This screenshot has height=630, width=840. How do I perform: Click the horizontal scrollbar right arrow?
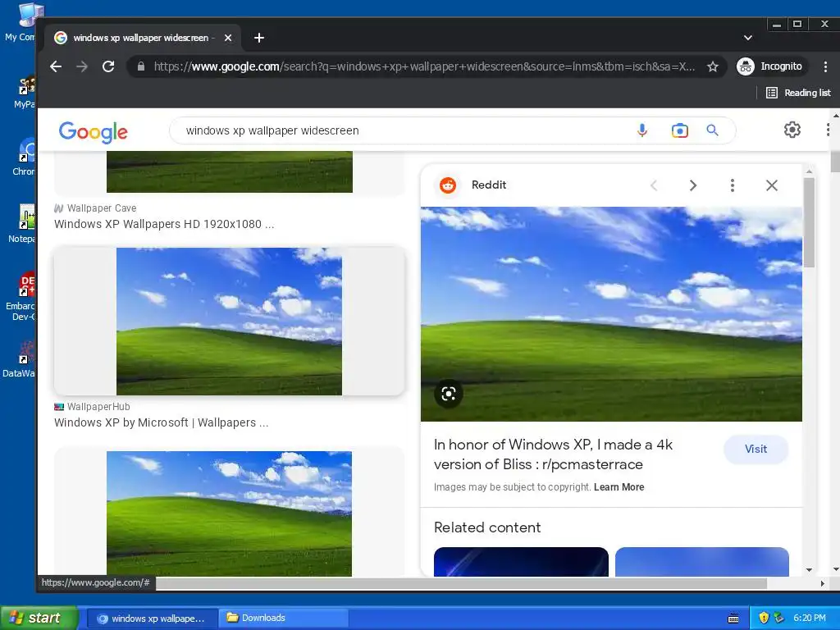[x=822, y=583]
